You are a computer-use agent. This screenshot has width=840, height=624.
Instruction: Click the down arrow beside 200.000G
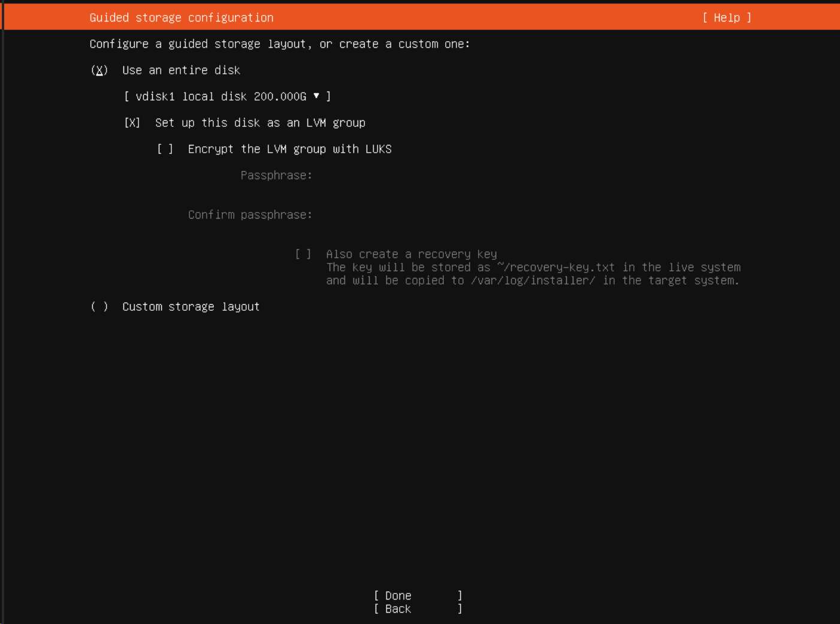[316, 96]
